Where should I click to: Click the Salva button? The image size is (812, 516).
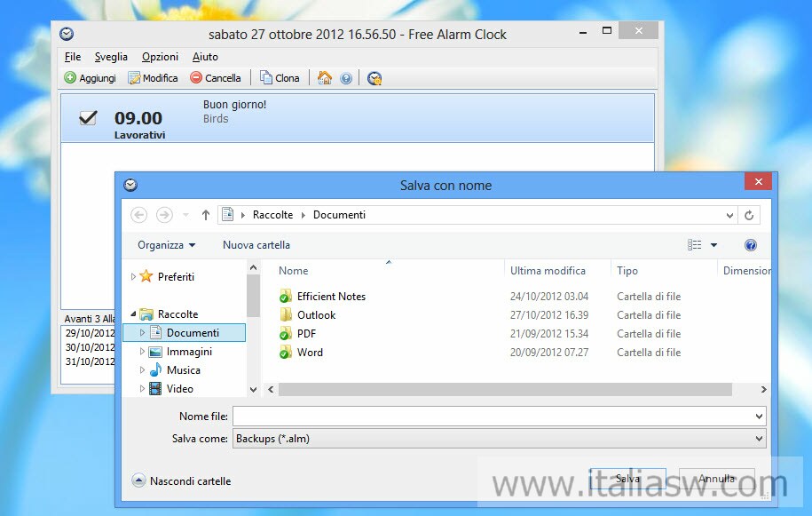pos(627,479)
